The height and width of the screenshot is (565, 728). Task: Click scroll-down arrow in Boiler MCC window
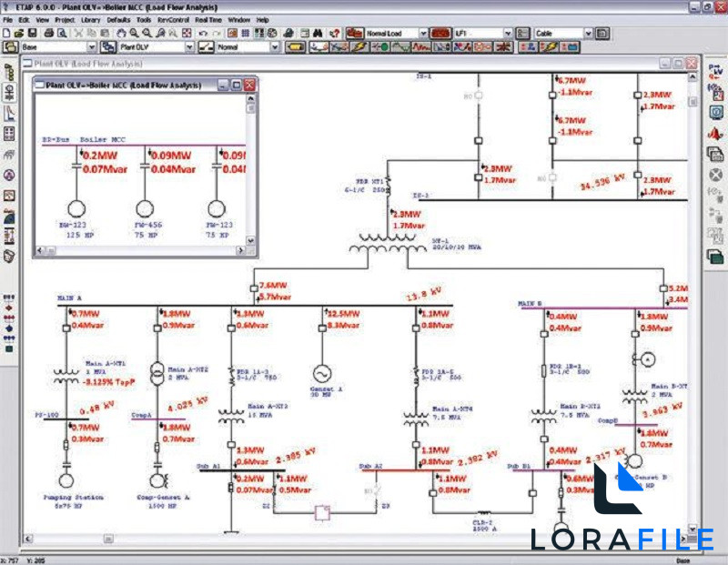(x=251, y=240)
